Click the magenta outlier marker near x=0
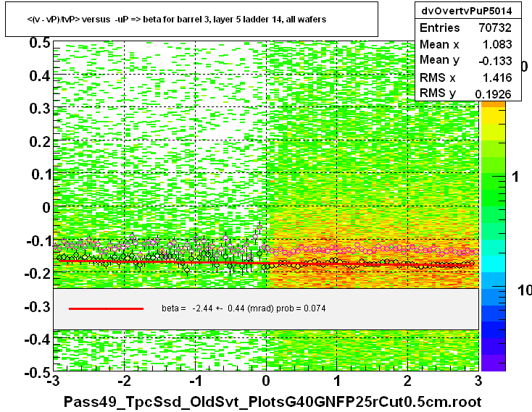 pyautogui.click(x=259, y=227)
